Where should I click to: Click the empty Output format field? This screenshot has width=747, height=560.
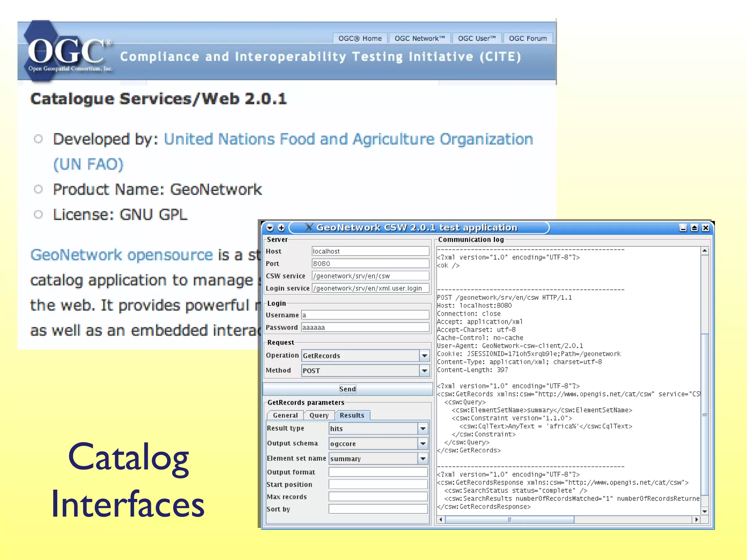tap(378, 472)
